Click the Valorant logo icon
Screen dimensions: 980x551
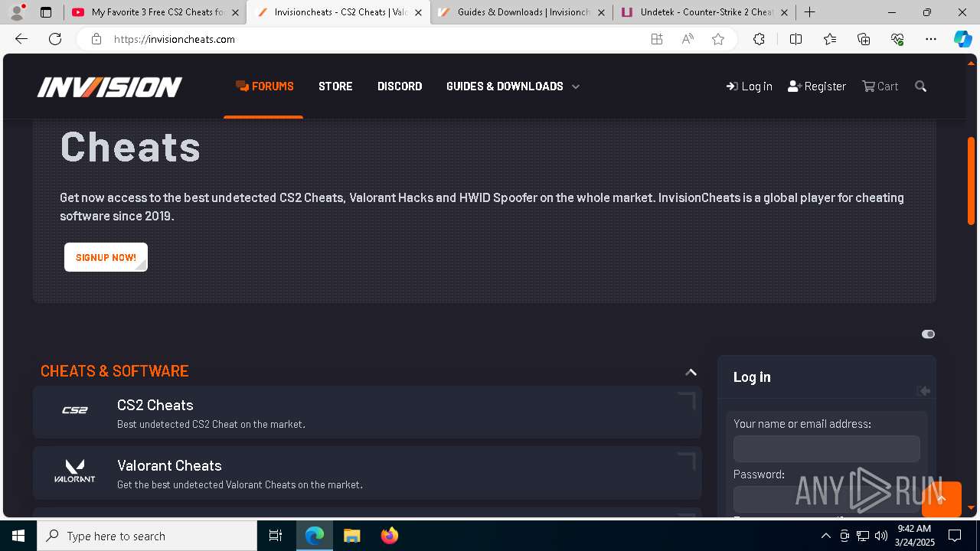(75, 471)
